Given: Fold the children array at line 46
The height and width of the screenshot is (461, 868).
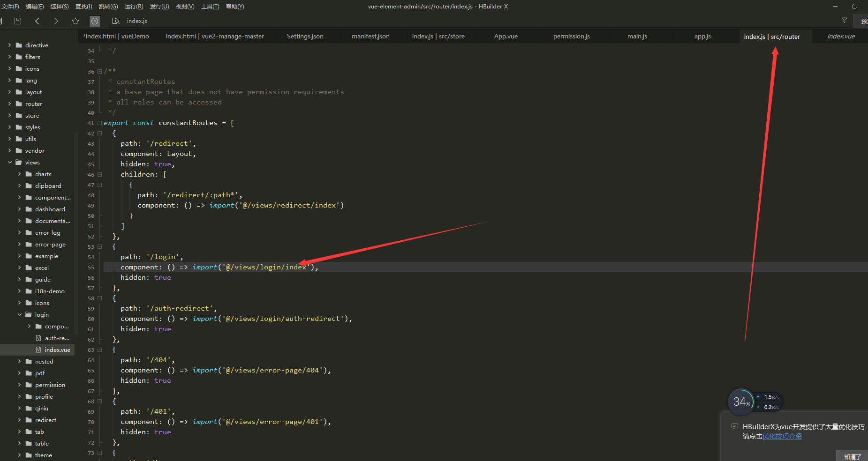Looking at the screenshot, I should click(x=99, y=175).
